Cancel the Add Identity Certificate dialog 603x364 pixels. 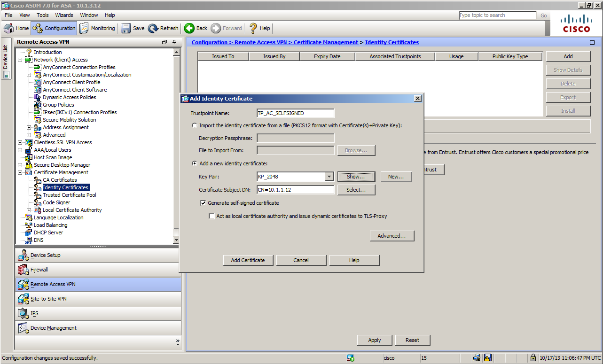coord(301,260)
